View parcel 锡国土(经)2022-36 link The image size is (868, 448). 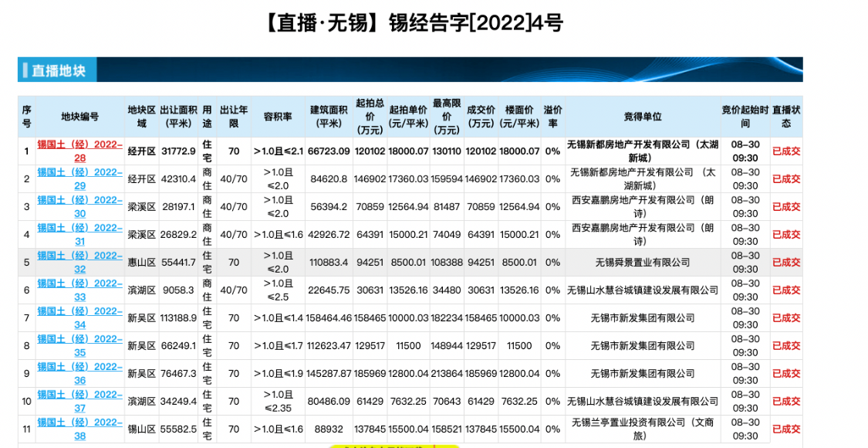tap(79, 373)
